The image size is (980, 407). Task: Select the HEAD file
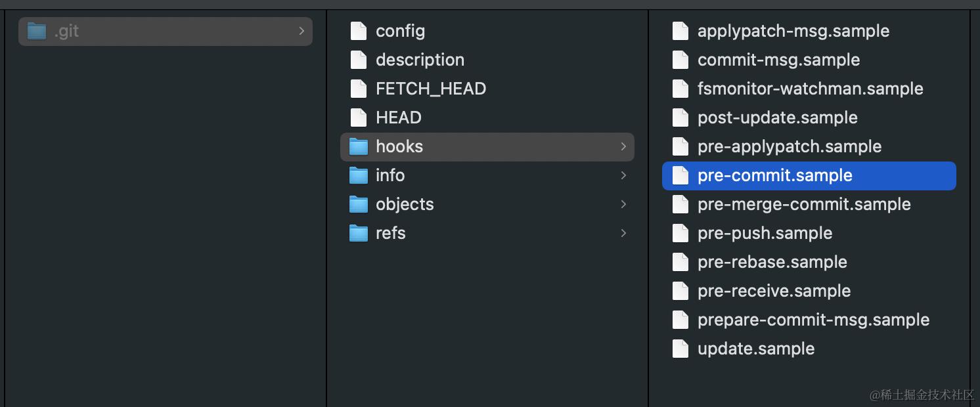click(398, 118)
